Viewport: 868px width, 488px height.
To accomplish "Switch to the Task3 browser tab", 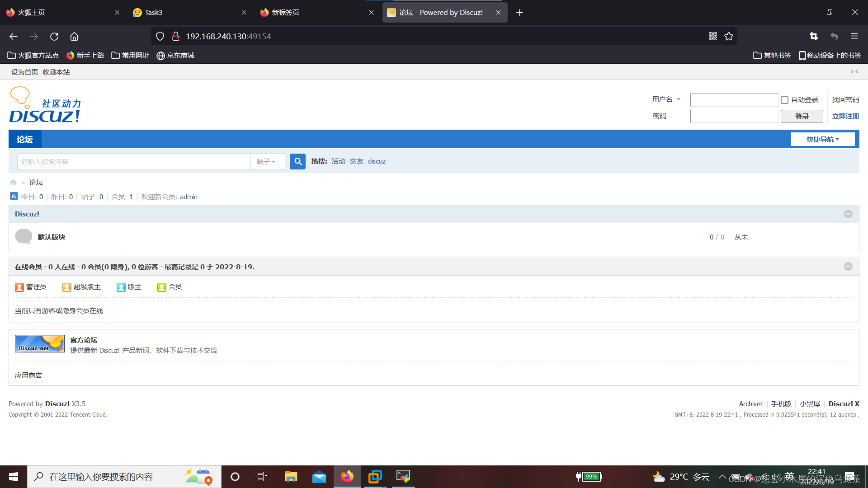I will (154, 12).
